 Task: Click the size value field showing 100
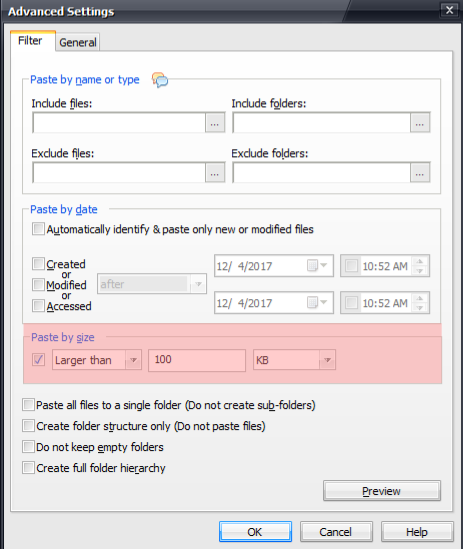click(x=197, y=360)
